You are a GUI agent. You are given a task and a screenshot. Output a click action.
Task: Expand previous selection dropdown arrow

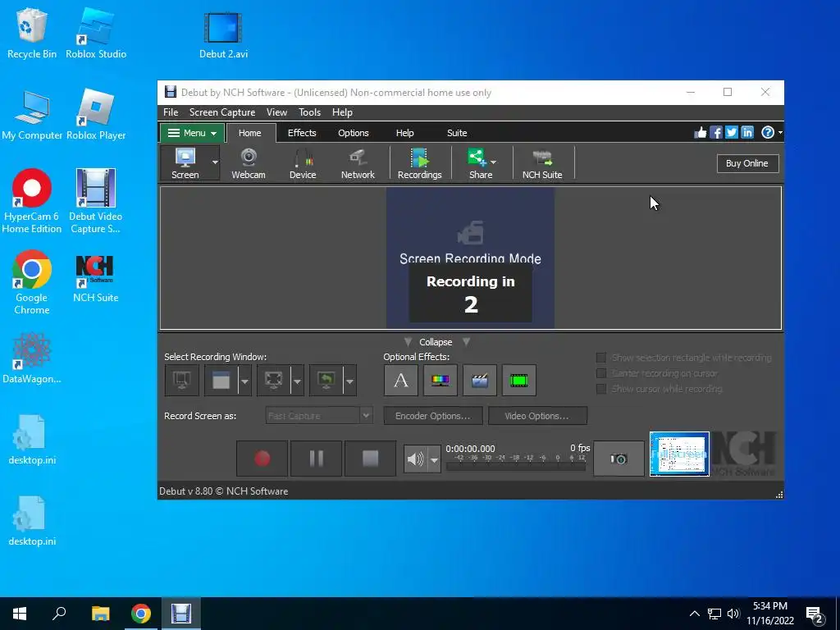[x=349, y=381]
